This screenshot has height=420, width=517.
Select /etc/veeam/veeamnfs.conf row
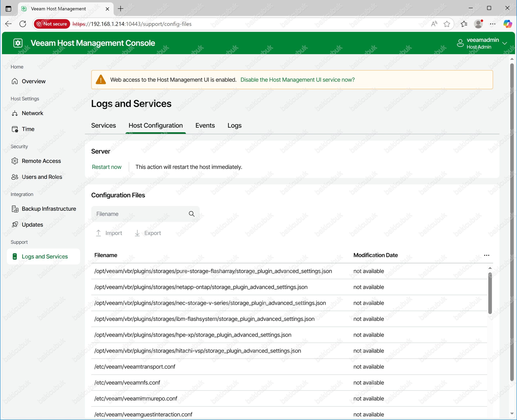coord(289,383)
